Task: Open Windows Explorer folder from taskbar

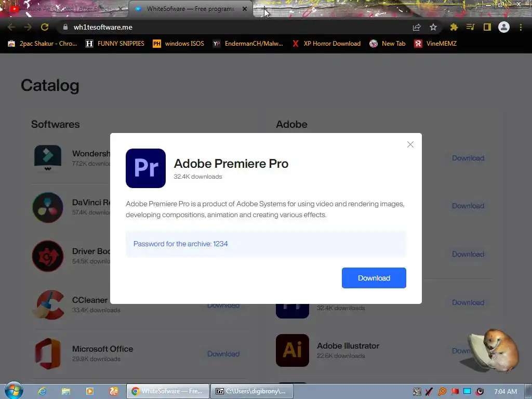Action: pyautogui.click(x=66, y=391)
